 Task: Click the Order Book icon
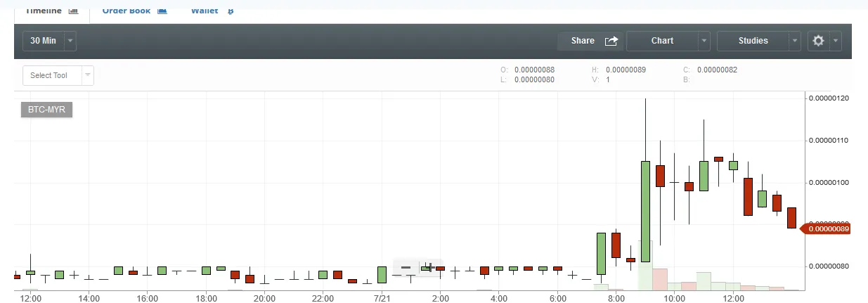[162, 11]
